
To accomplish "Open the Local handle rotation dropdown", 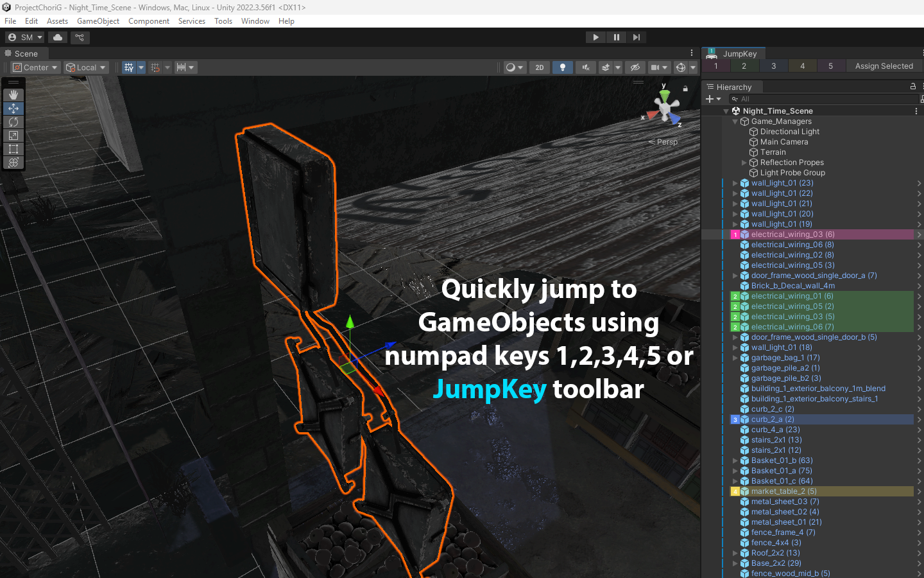I will [x=86, y=67].
